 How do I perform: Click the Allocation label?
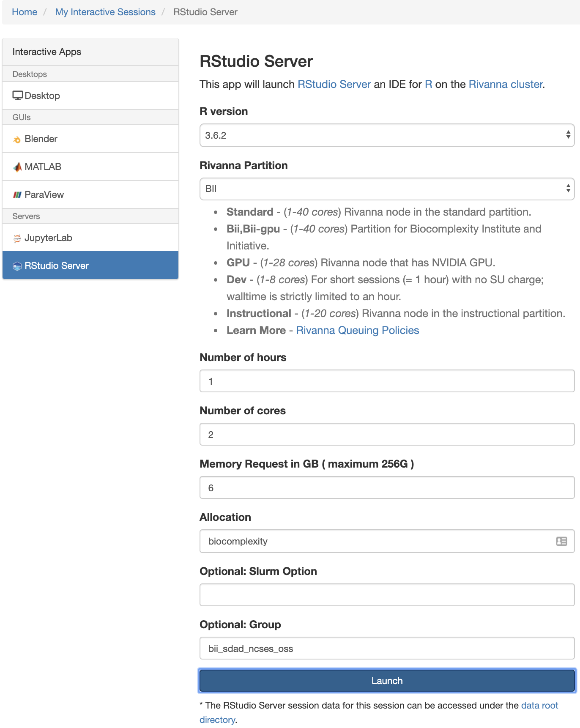pos(225,517)
